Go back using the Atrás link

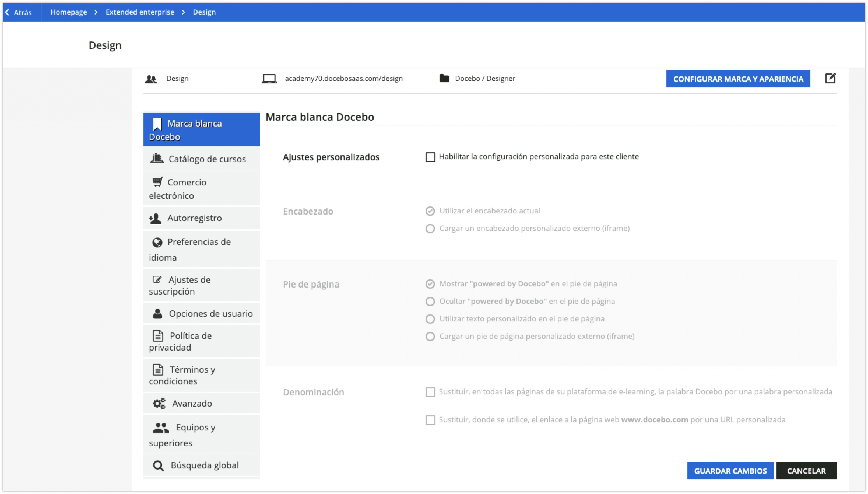(19, 12)
